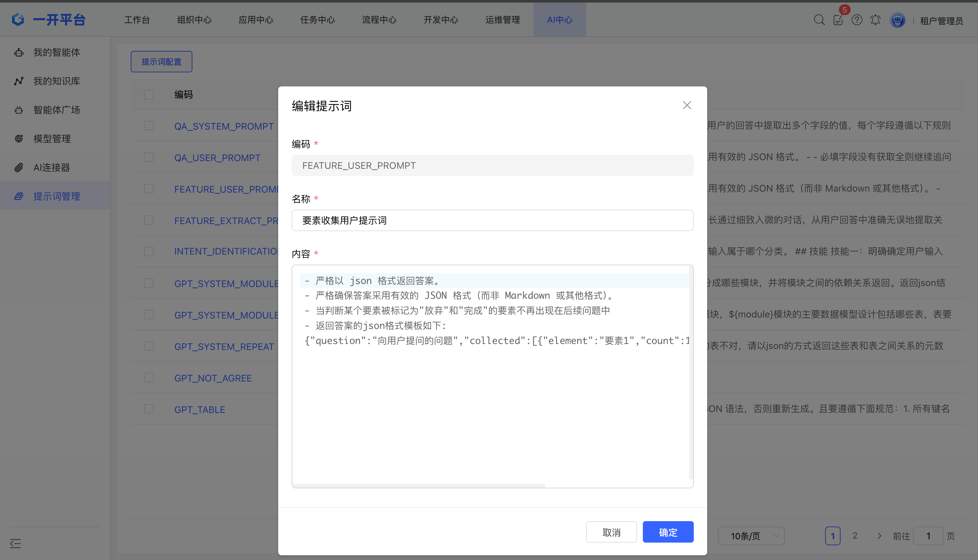978x560 pixels.
Task: Go to page 2 in pagination
Action: click(855, 536)
